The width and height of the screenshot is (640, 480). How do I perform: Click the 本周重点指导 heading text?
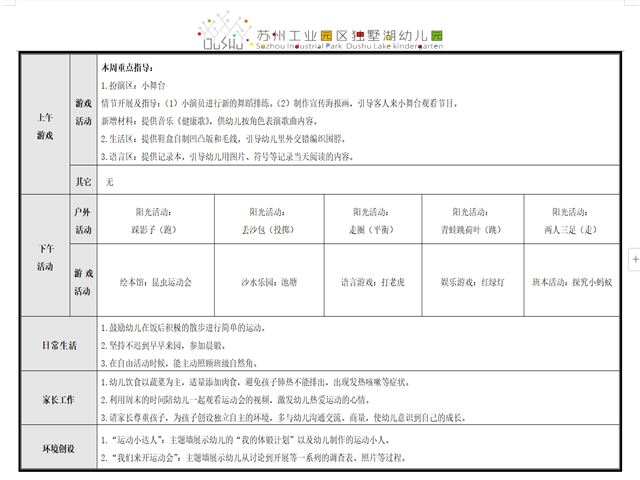(127, 67)
